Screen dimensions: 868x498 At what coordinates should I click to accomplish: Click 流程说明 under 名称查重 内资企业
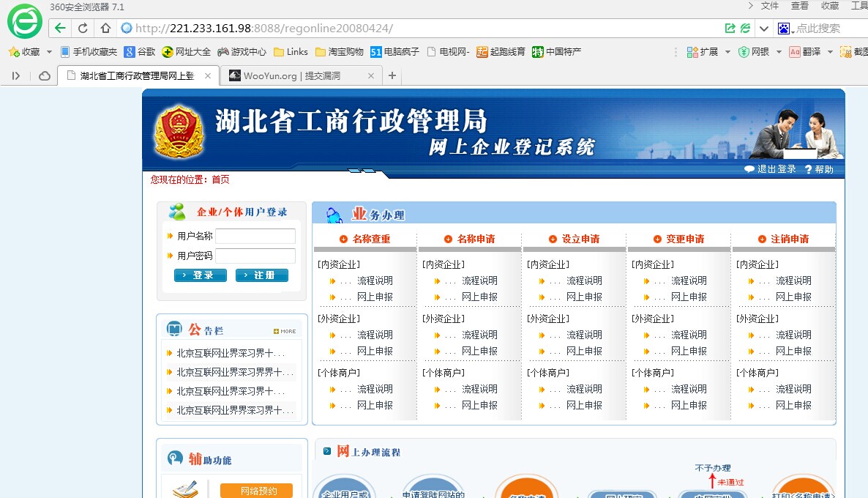click(x=375, y=280)
